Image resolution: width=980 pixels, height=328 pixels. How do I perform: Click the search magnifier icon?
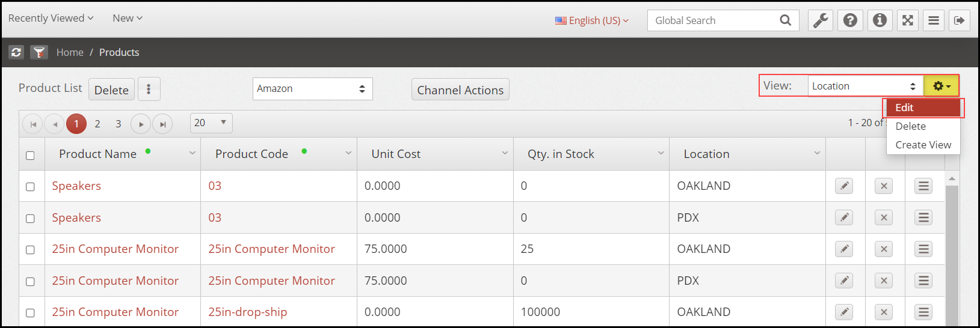point(785,20)
